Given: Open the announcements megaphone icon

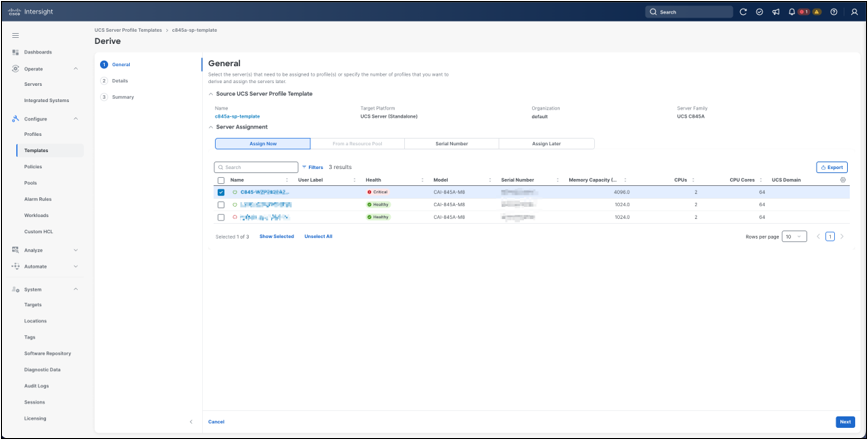Looking at the screenshot, I should (776, 12).
